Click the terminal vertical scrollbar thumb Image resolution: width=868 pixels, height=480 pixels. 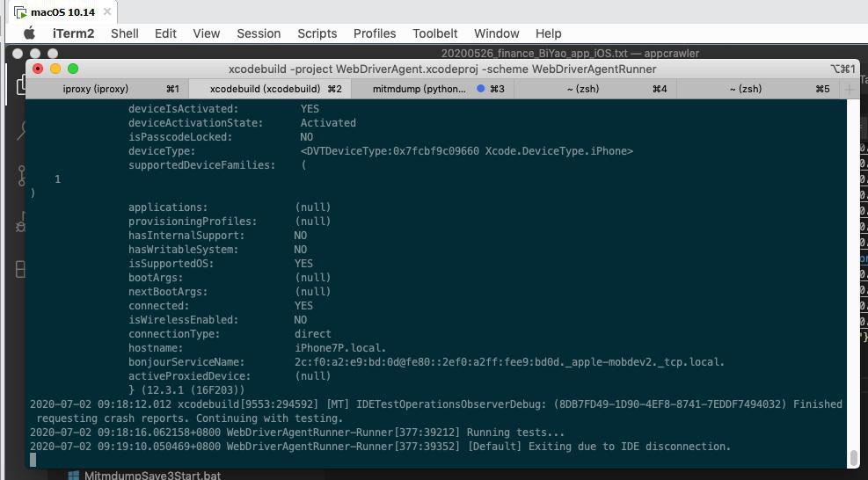pyautogui.click(x=853, y=458)
